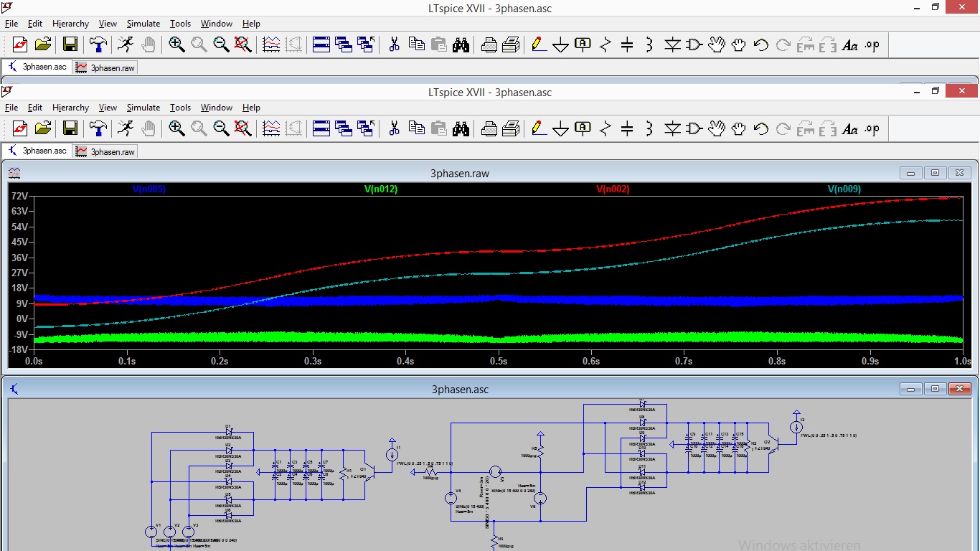The width and height of the screenshot is (980, 551).
Task: Undo arrow icon in front window toolbar
Action: point(760,129)
